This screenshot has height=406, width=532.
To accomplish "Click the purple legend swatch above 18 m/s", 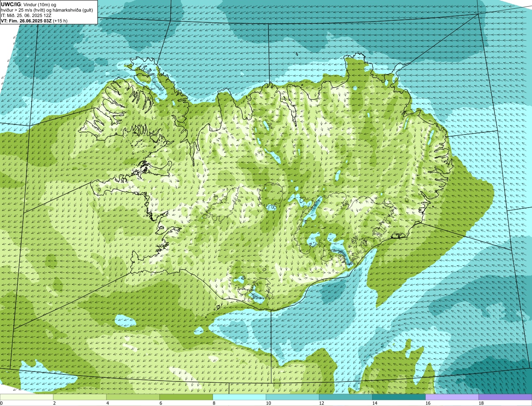I will click(x=505, y=397).
